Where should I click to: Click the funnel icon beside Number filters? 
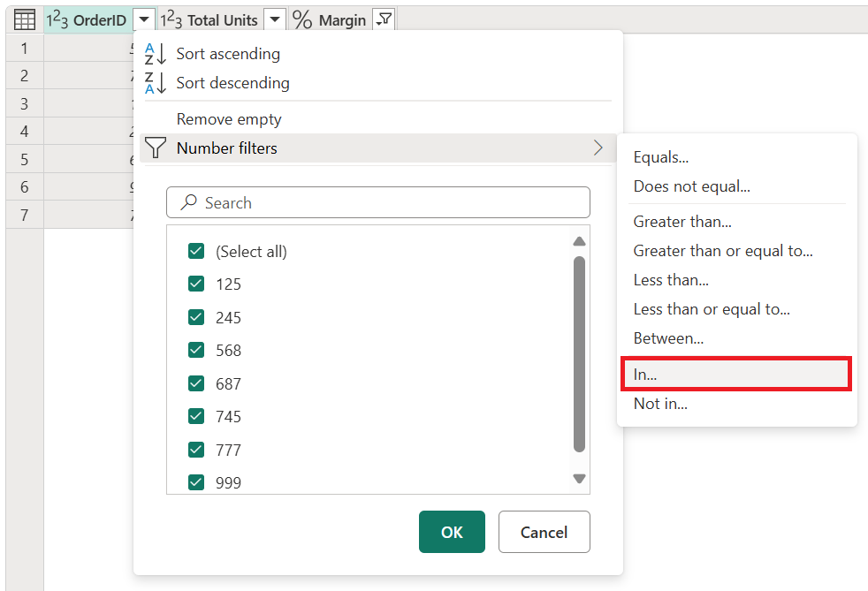(156, 148)
